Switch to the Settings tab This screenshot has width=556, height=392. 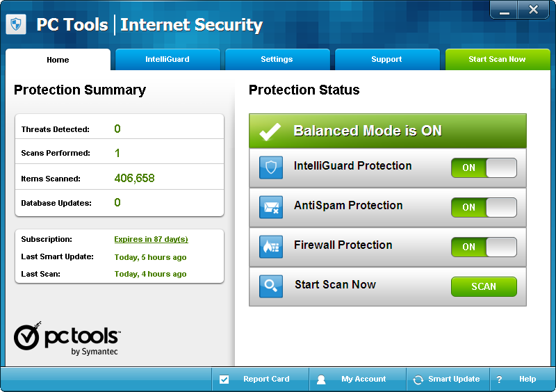[277, 60]
